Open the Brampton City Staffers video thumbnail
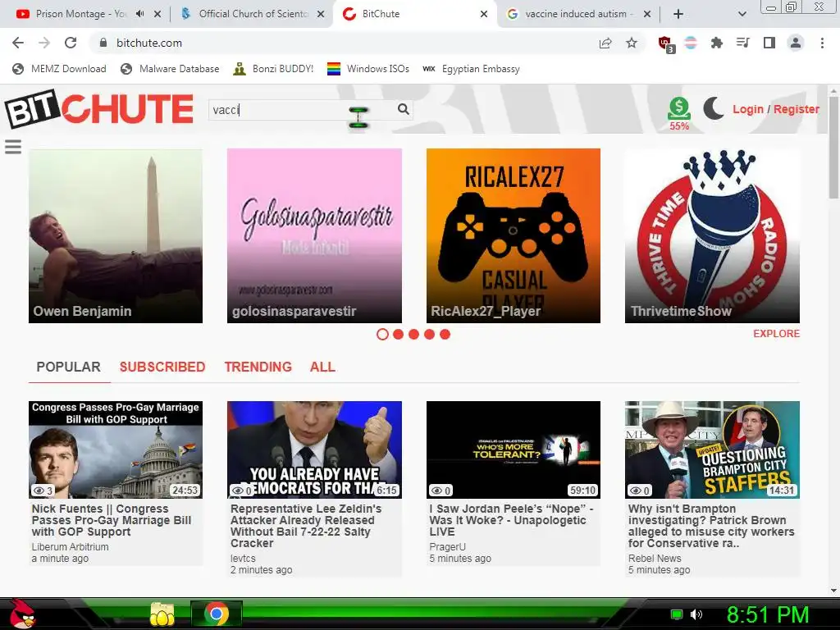Screen dimensions: 840x630 [712, 450]
